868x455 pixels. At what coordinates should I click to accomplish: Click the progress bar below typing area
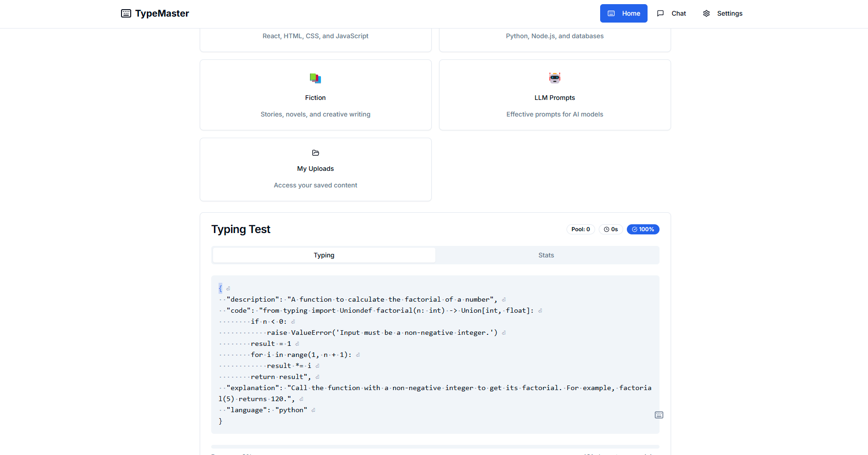click(435, 446)
